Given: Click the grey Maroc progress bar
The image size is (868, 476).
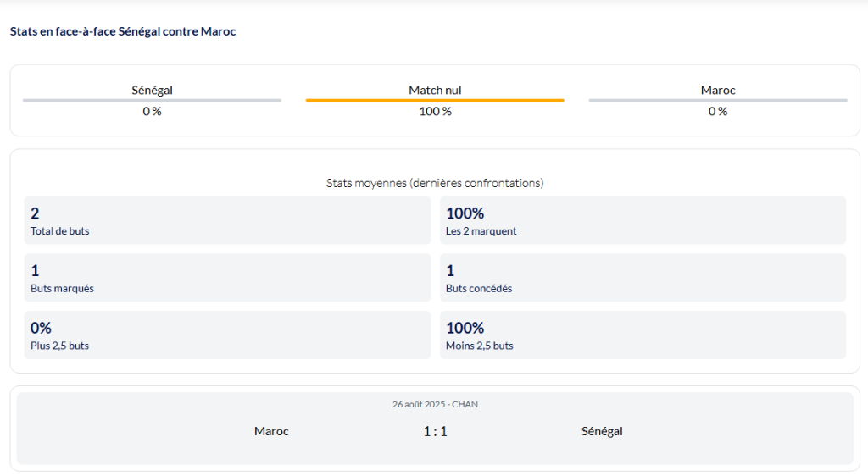Looking at the screenshot, I should (x=718, y=100).
